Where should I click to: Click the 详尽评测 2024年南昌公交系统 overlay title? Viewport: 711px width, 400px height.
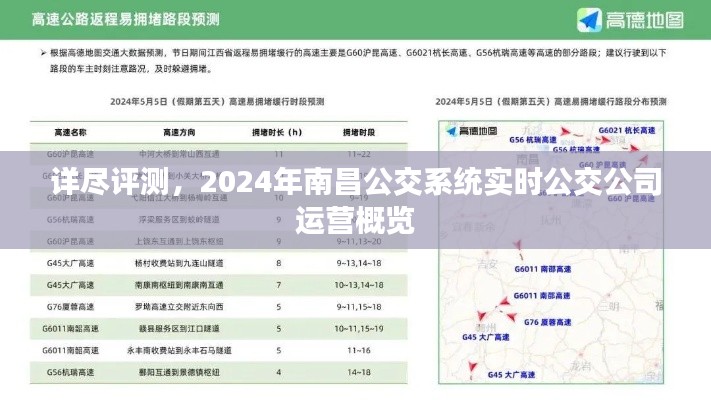click(x=355, y=200)
